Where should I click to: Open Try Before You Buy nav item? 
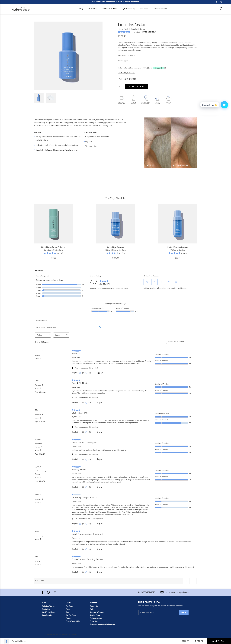click(128, 9)
